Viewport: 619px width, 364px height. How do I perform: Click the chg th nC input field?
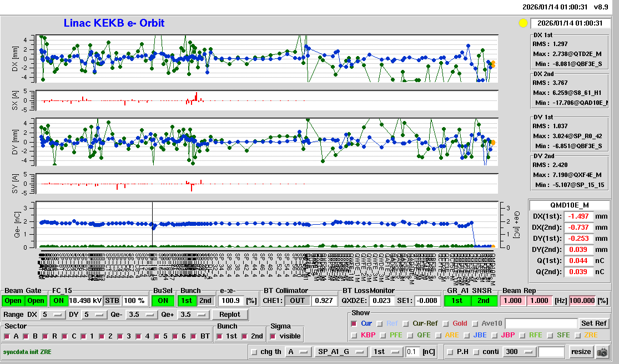[412, 351]
